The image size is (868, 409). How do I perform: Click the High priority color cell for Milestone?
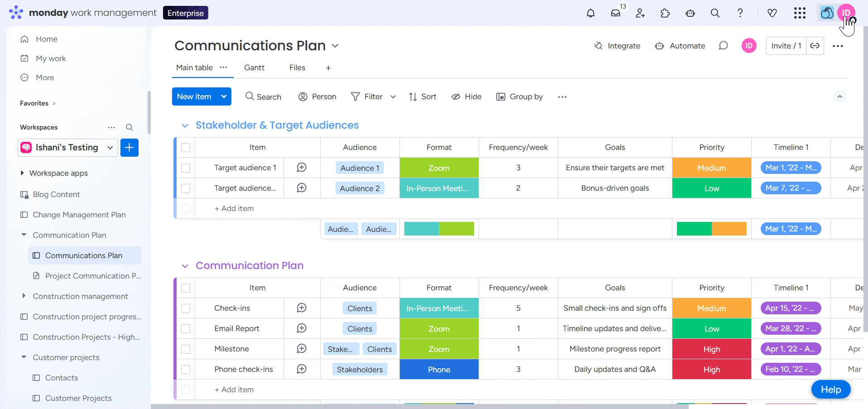[x=711, y=349]
